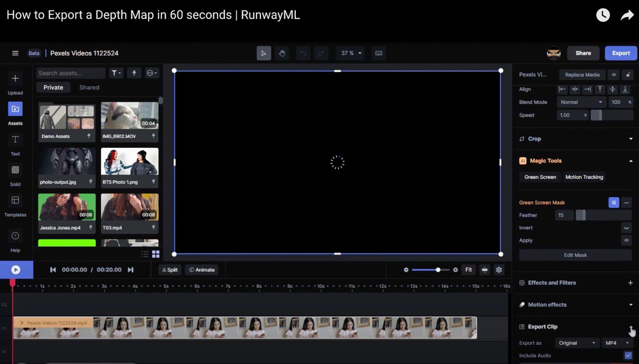The image size is (639, 364).
Task: Toggle the Include Audio checkbox
Action: pyautogui.click(x=628, y=355)
